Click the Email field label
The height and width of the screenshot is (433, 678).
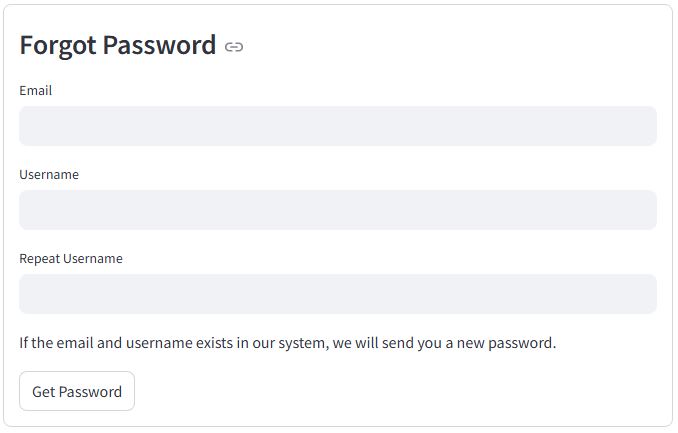[x=36, y=90]
